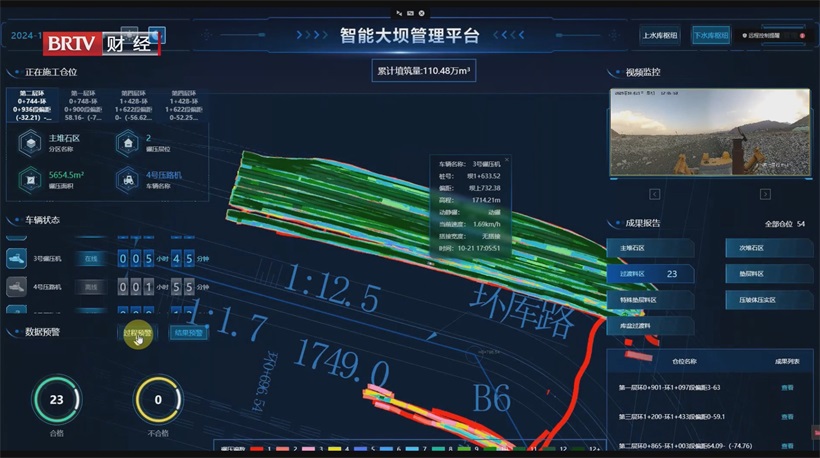The image size is (820, 458).
Task: Click the roller vehicle icon beside the blue 4号压路机 label
Action: point(128,180)
